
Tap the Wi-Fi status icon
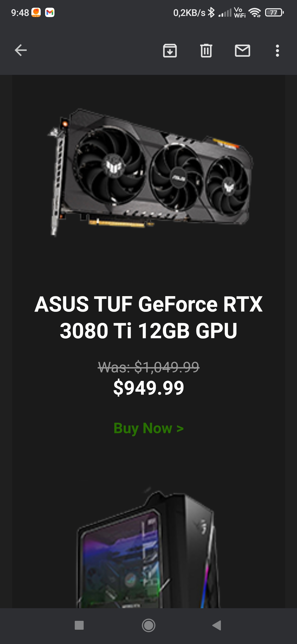coord(255,13)
